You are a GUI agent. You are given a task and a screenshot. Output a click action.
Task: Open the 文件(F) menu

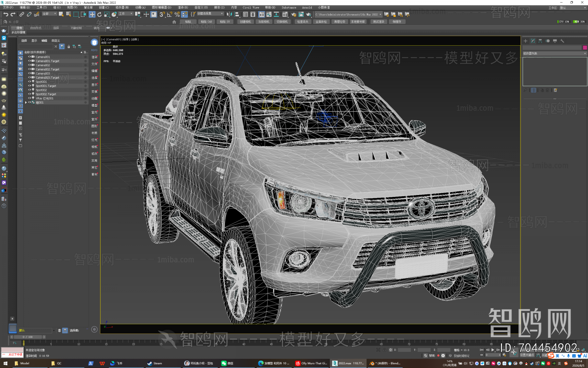8,7
